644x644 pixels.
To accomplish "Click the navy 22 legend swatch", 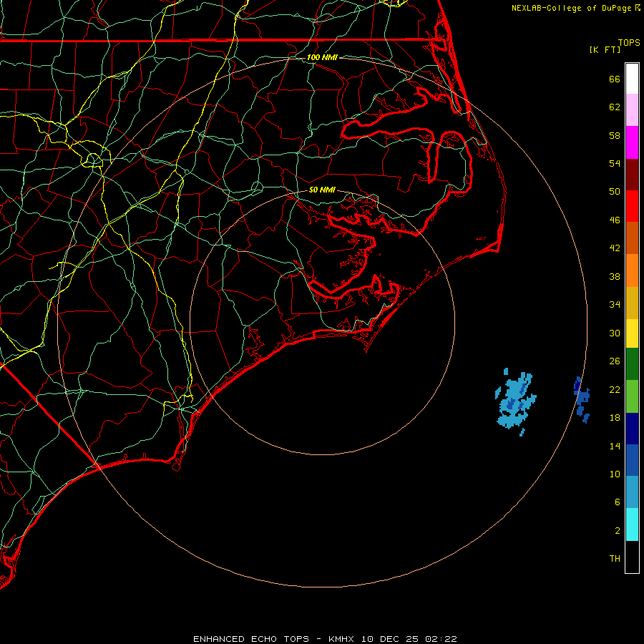I will (632, 429).
